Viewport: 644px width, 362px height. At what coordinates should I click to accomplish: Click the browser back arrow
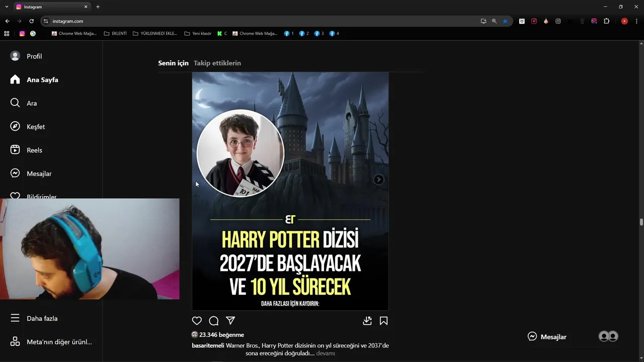(7, 21)
